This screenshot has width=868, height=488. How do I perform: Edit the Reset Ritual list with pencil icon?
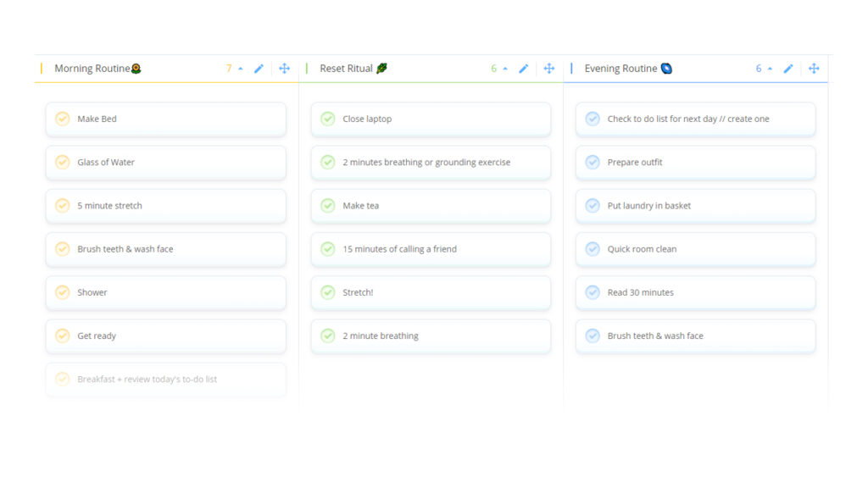pos(524,69)
